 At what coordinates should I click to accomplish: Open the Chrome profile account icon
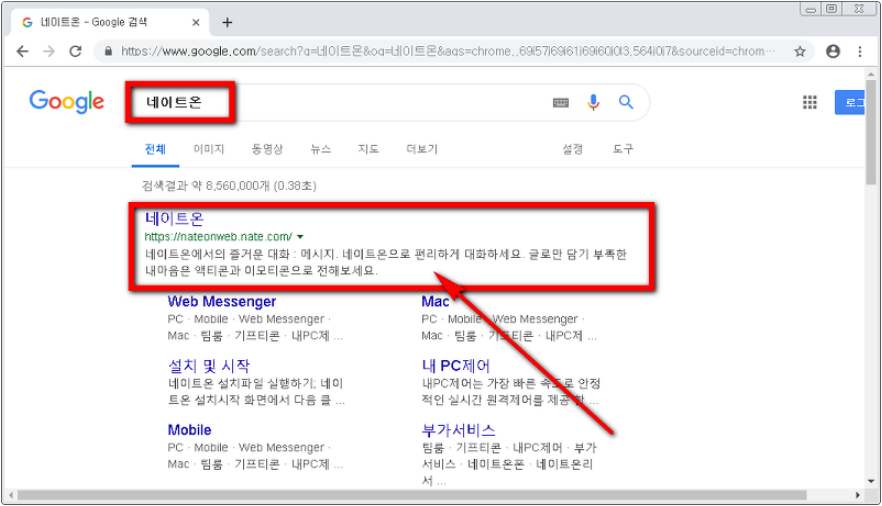tap(833, 52)
